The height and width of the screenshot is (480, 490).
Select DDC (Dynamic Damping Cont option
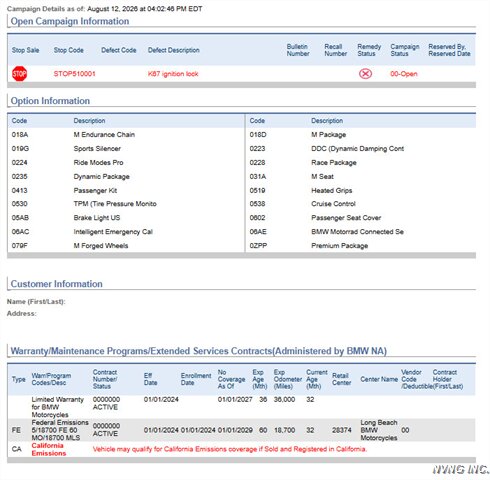click(x=357, y=149)
